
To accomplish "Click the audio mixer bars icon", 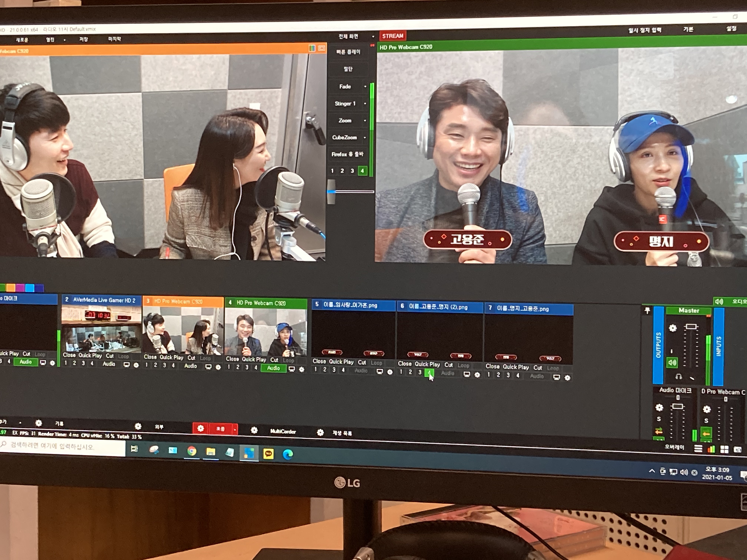I will click(x=711, y=449).
